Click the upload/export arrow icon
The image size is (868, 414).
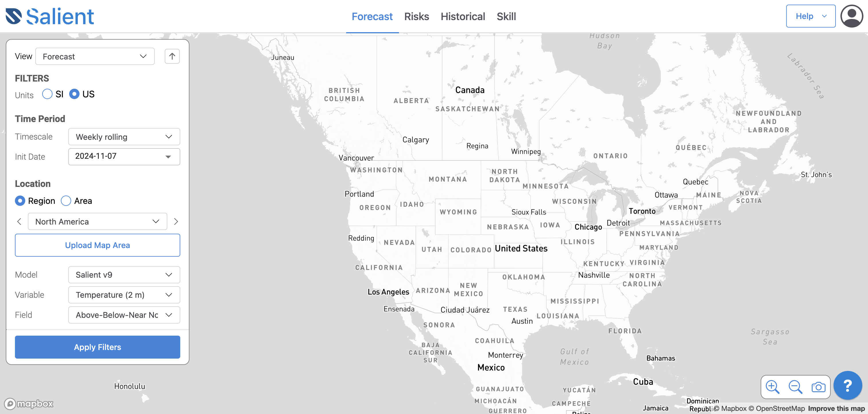pos(172,56)
